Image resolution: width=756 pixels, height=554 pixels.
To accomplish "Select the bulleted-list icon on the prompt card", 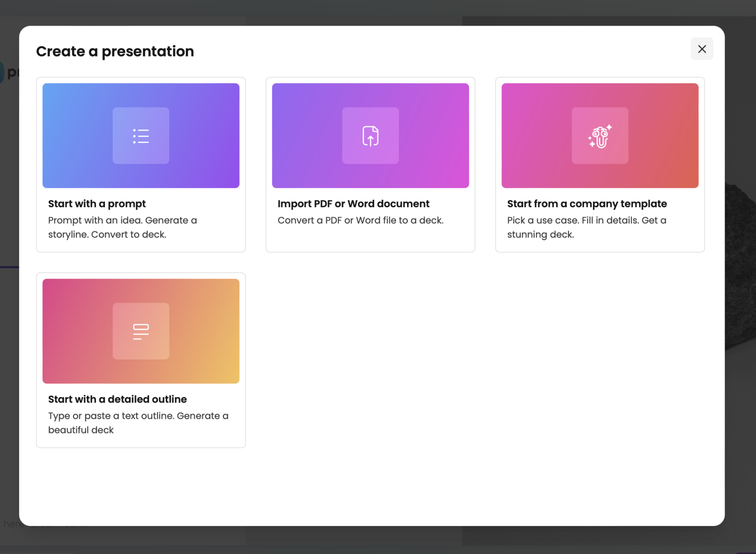I will coord(141,136).
